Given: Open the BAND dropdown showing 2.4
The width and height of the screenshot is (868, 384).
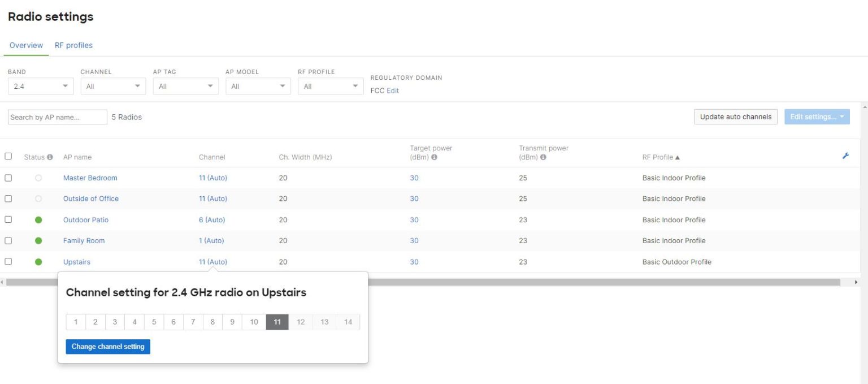Looking at the screenshot, I should click(40, 85).
